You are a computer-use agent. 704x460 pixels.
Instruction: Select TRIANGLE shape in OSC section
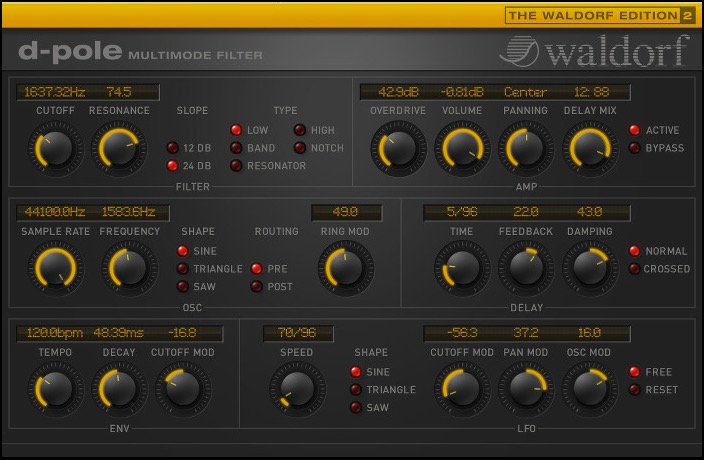(183, 269)
